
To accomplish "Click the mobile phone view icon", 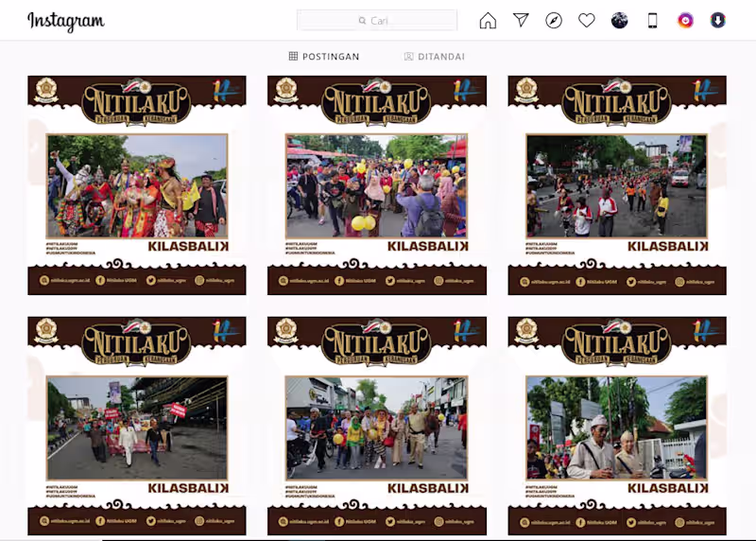I will coord(652,21).
